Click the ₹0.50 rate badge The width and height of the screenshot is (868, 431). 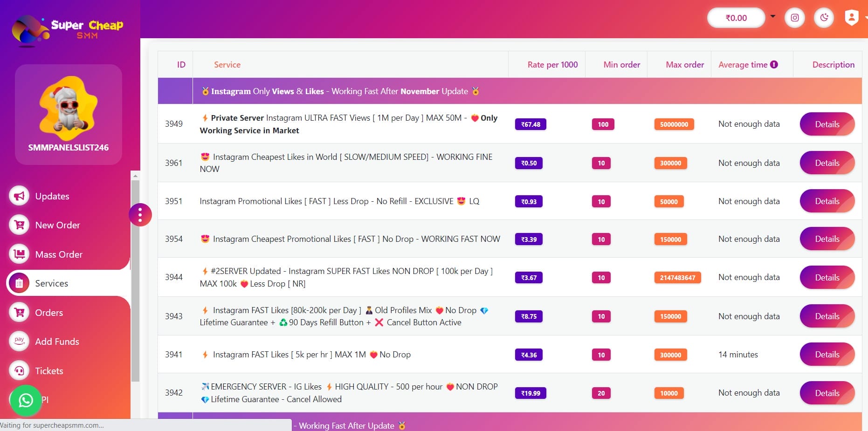pos(529,163)
